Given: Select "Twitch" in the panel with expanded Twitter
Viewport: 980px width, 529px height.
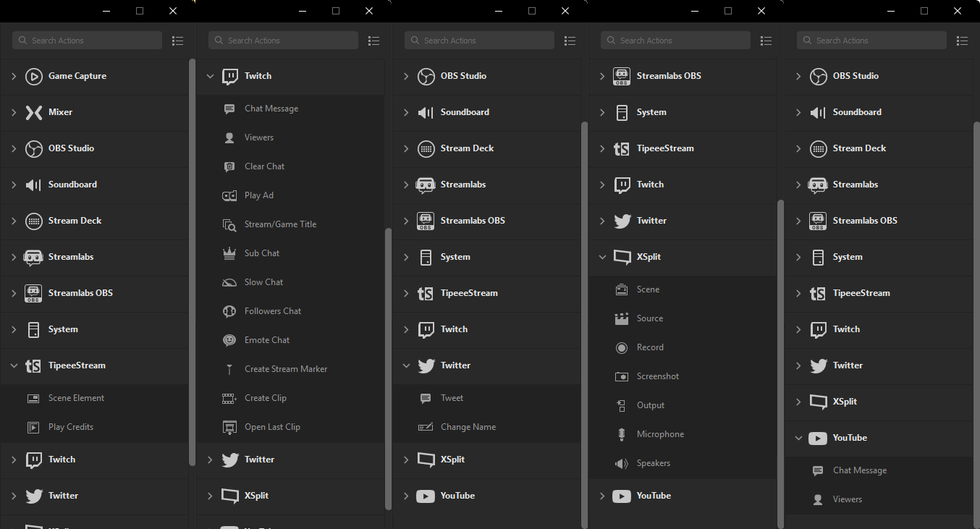Looking at the screenshot, I should point(454,329).
